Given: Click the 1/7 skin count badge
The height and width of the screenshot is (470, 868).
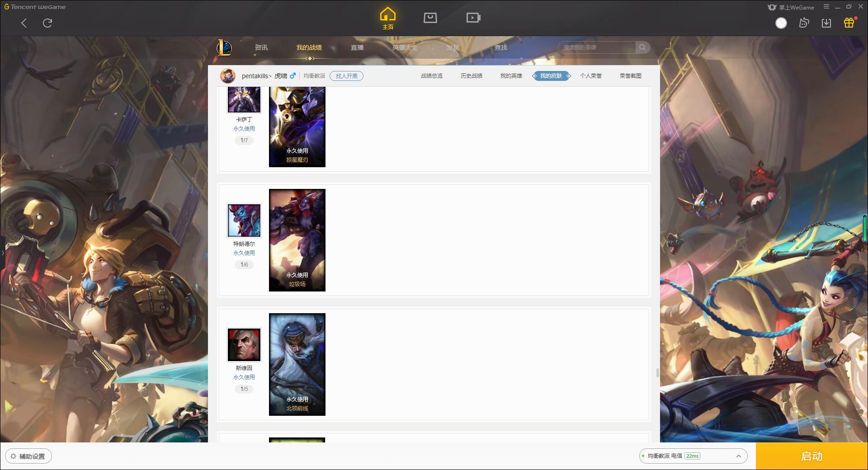Looking at the screenshot, I should point(244,141).
